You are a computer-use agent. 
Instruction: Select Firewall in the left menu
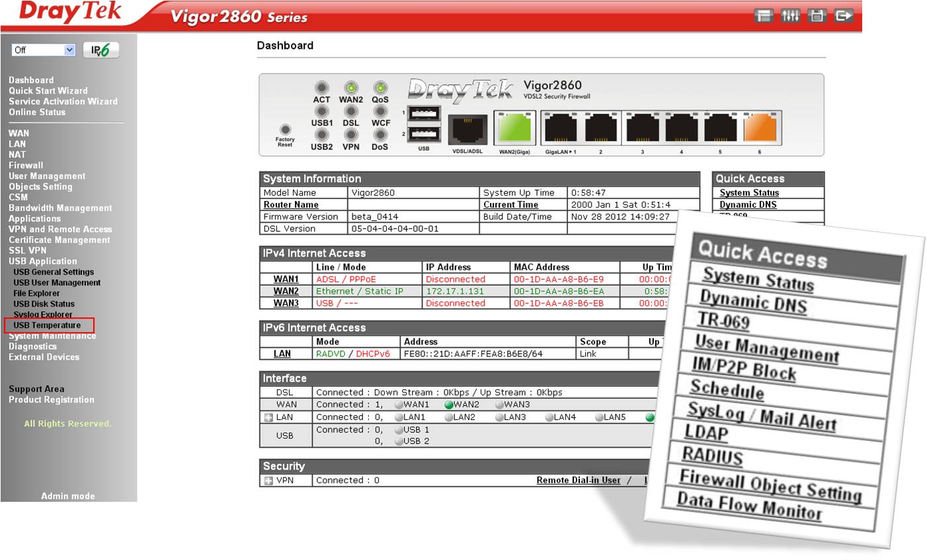[x=26, y=165]
